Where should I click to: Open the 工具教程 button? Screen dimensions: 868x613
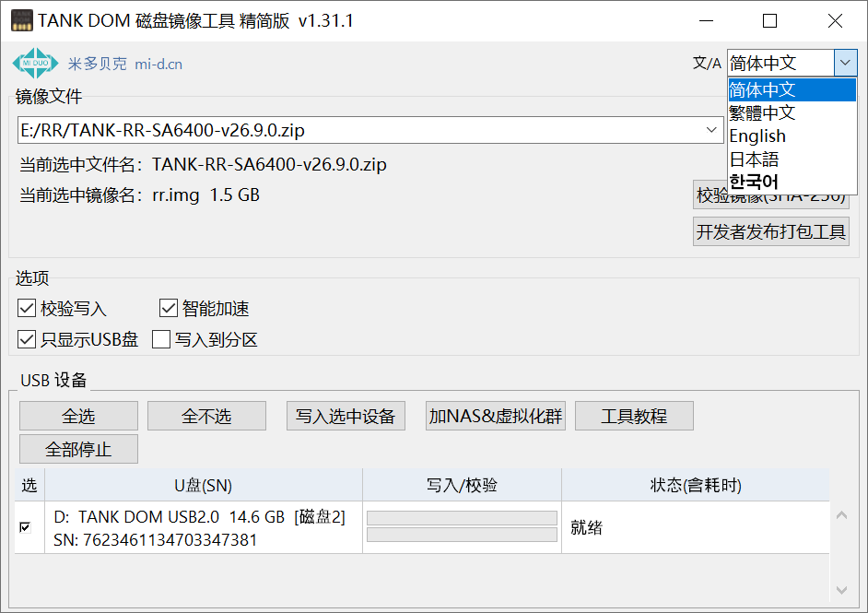point(634,416)
